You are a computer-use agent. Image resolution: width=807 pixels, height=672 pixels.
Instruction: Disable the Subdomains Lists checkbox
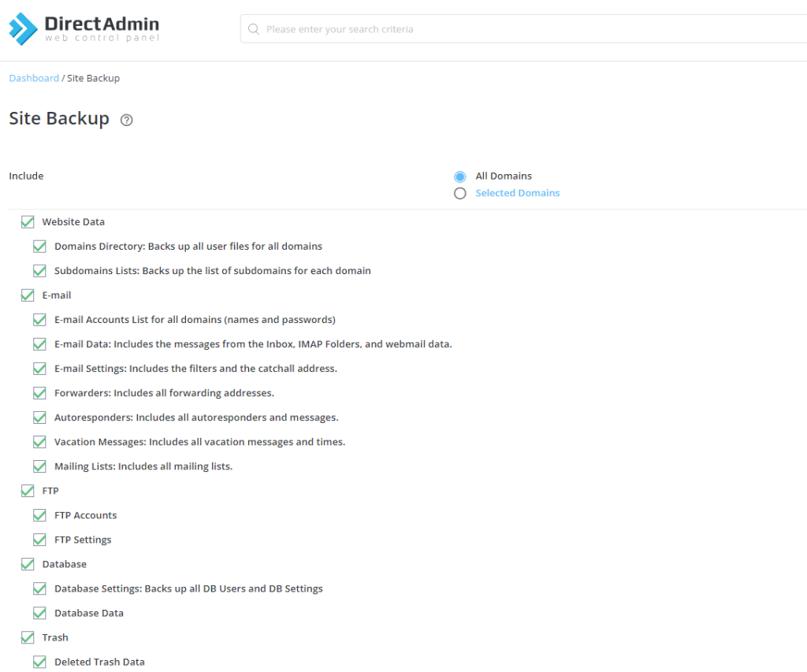(39, 271)
